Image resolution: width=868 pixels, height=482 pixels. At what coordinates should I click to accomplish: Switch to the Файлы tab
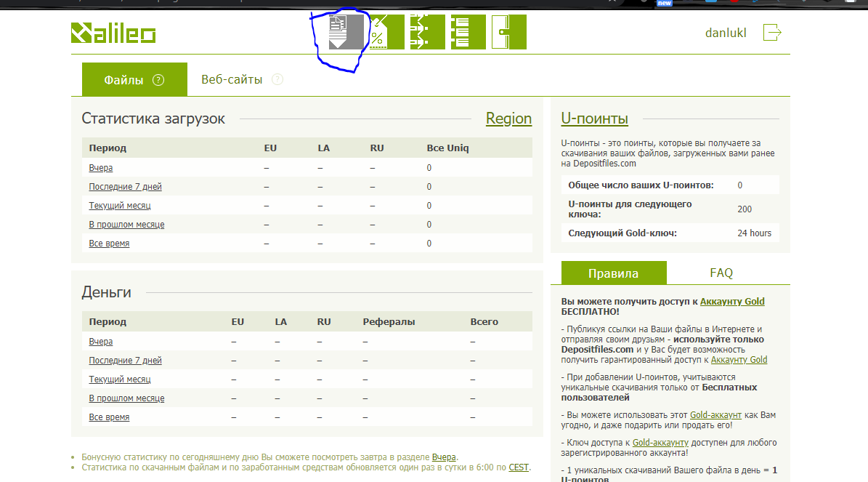[x=134, y=80]
